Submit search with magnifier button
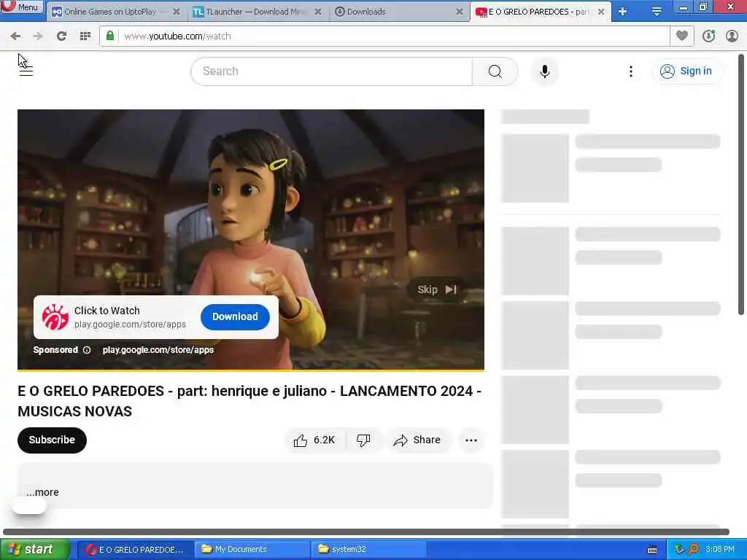Image resolution: width=747 pixels, height=560 pixels. point(495,71)
